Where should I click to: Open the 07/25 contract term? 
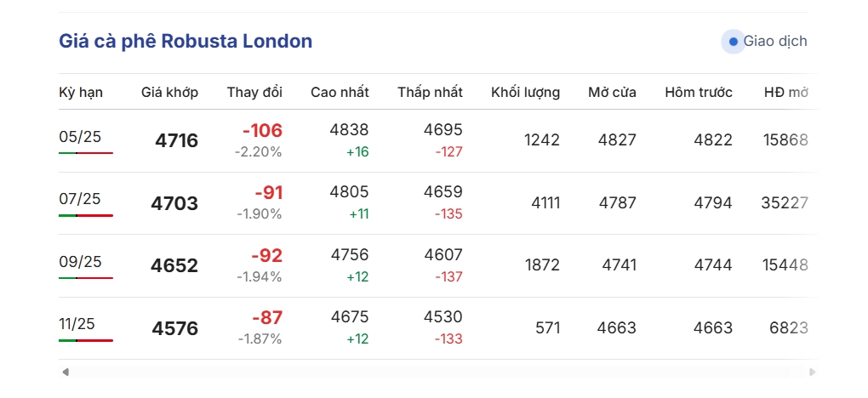tap(80, 199)
